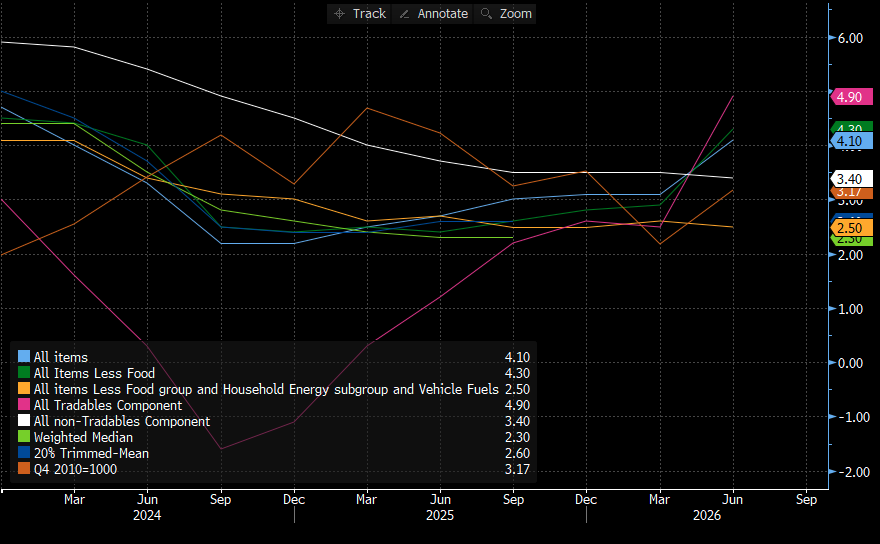
Task: Select the Household Energy subgroup legend label
Action: [x=266, y=389]
